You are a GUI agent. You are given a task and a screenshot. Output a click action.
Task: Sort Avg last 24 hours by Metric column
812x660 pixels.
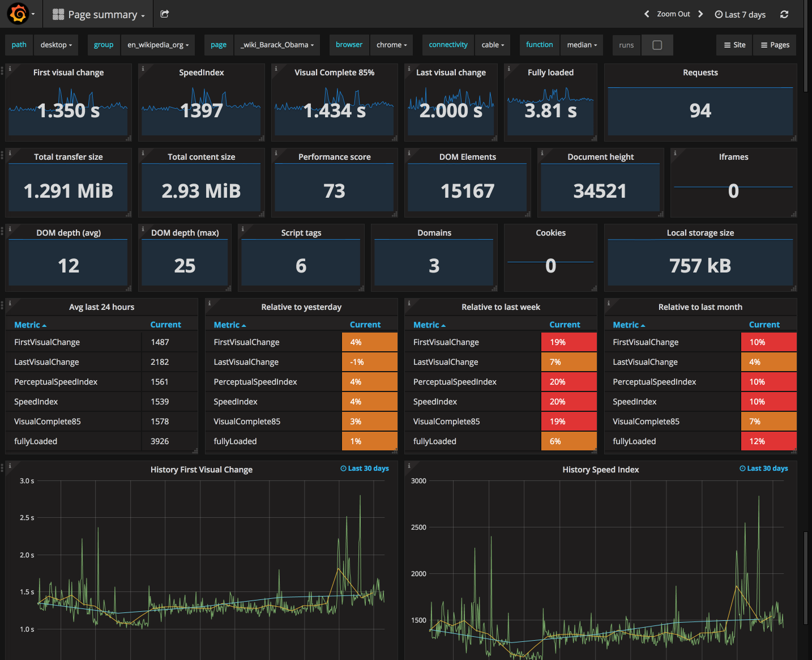click(x=30, y=325)
